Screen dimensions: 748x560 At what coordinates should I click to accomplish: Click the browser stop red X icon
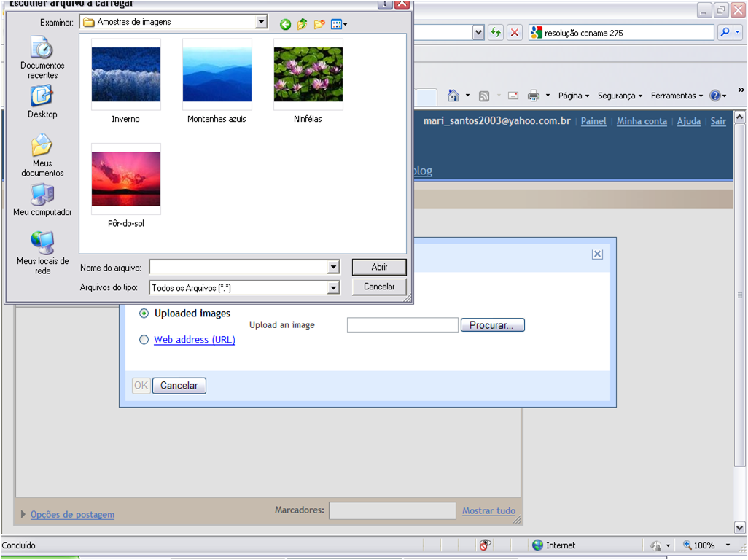pos(514,32)
